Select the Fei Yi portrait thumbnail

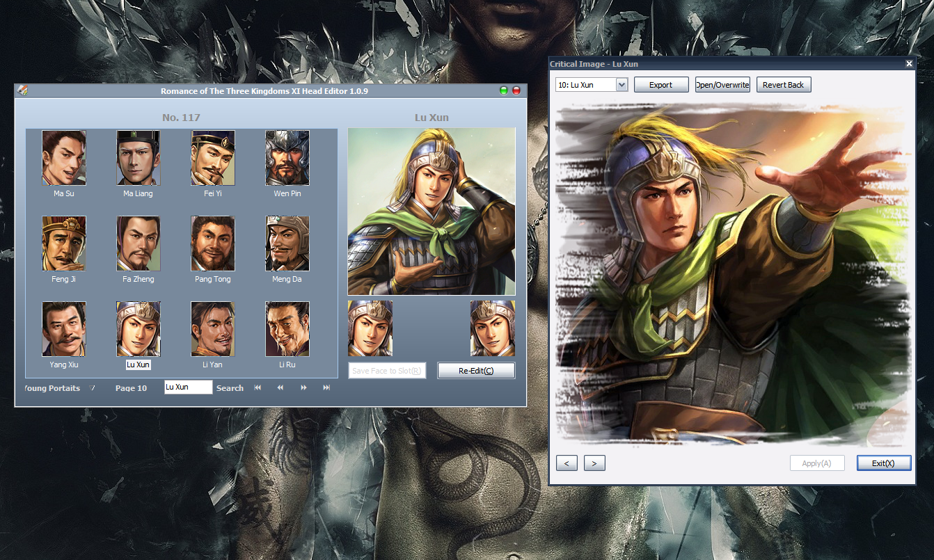[213, 158]
